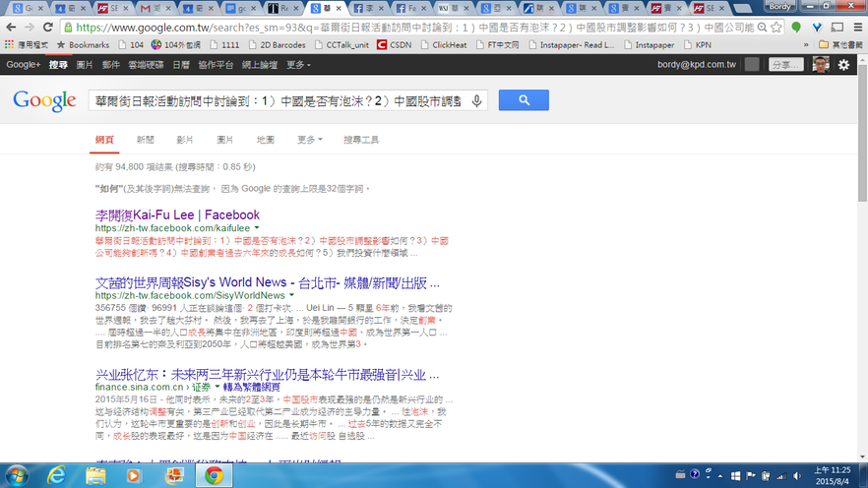Open 搜尋工具 search tools

(361, 140)
